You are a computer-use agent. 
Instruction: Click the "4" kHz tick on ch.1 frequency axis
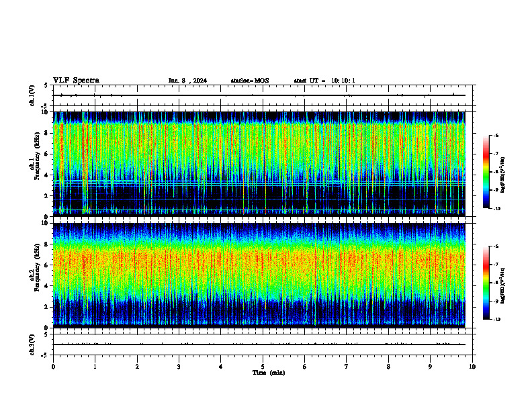point(47,175)
